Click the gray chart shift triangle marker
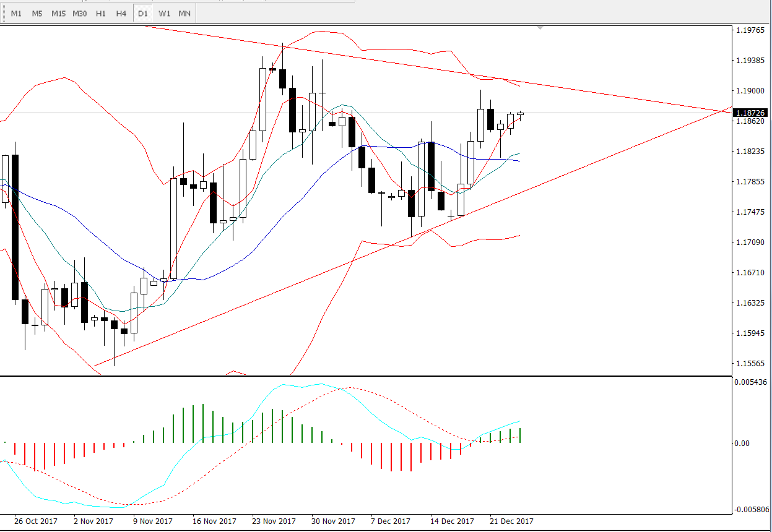 pyautogui.click(x=541, y=28)
